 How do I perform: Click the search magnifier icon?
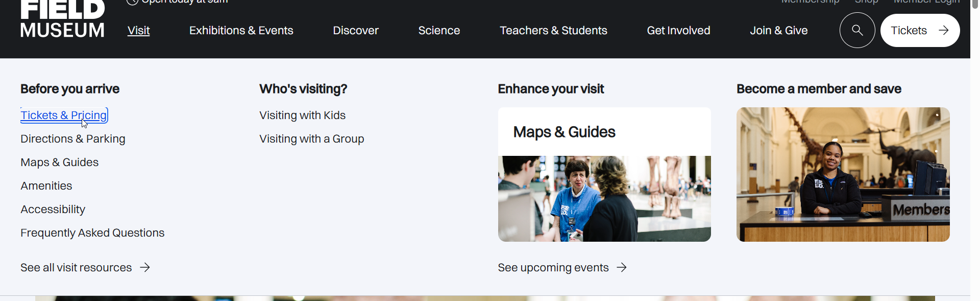pyautogui.click(x=857, y=30)
